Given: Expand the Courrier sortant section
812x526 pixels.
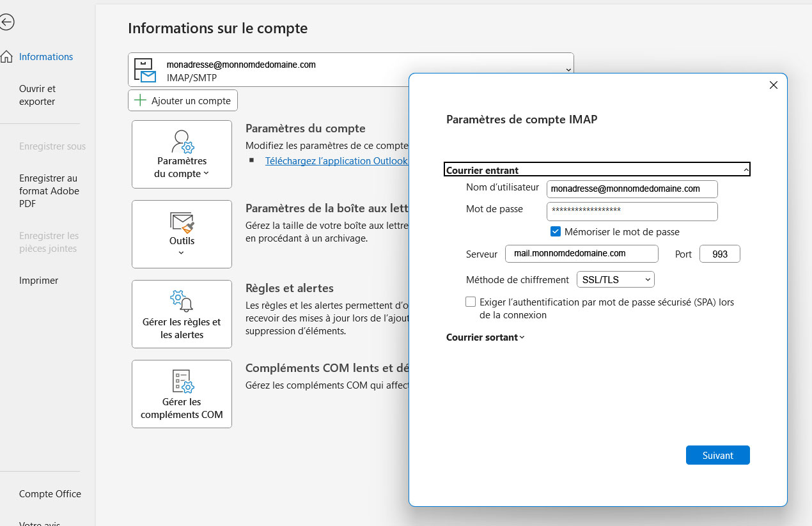Looking at the screenshot, I should coord(485,337).
